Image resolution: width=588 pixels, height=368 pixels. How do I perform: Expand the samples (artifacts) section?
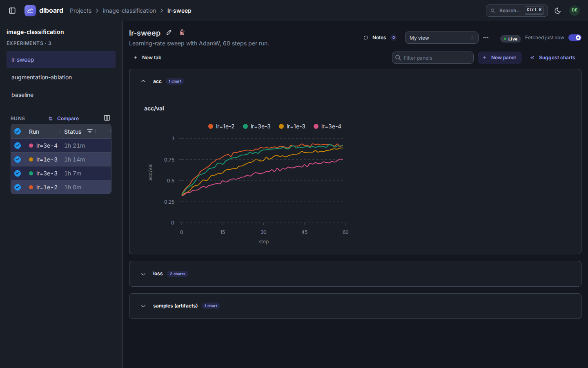pyautogui.click(x=143, y=306)
